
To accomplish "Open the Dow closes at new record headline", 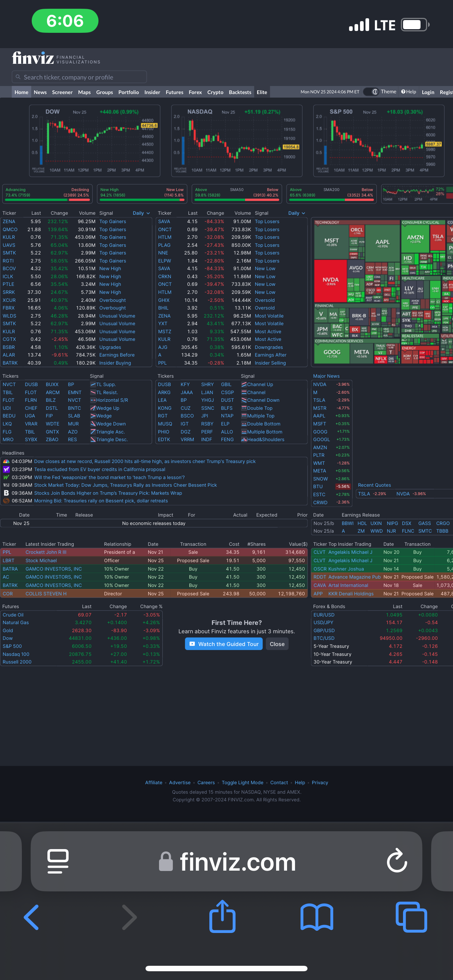I will [x=145, y=462].
